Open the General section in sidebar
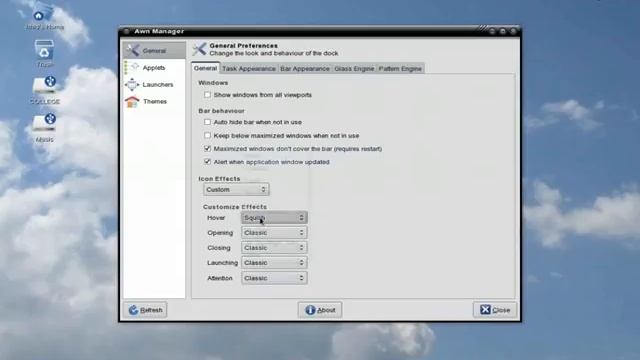Viewport: 640px width, 360px height. (154, 51)
